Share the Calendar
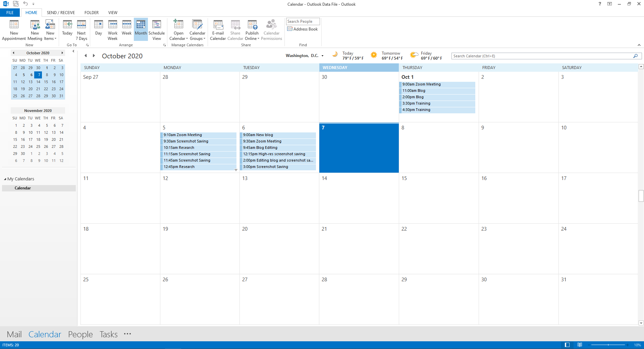Screen dimensions: 644x349 coord(235,29)
